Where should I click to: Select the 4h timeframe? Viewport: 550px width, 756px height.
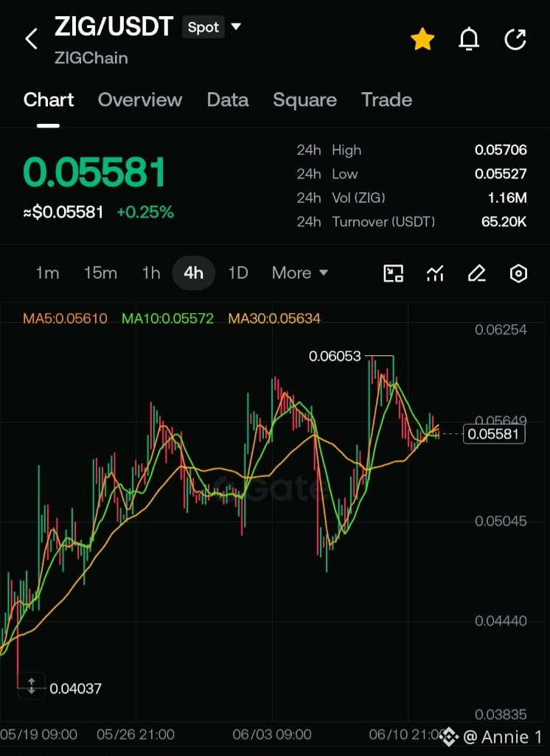193,273
